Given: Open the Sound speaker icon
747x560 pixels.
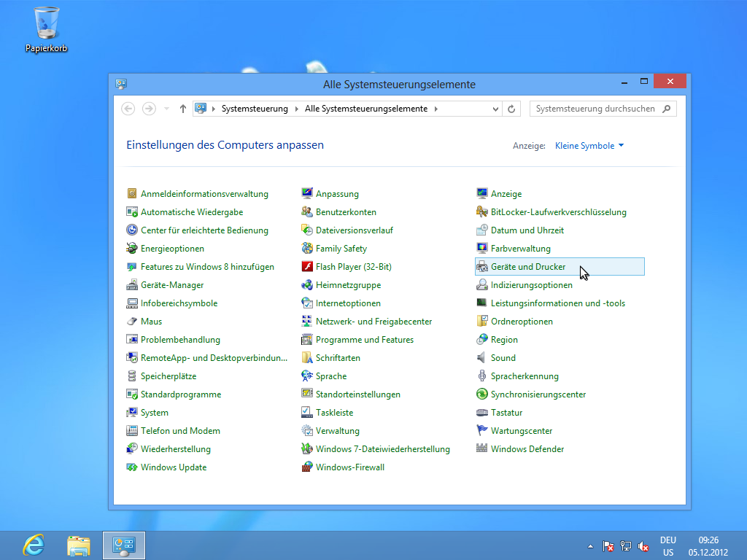Looking at the screenshot, I should 482,357.
